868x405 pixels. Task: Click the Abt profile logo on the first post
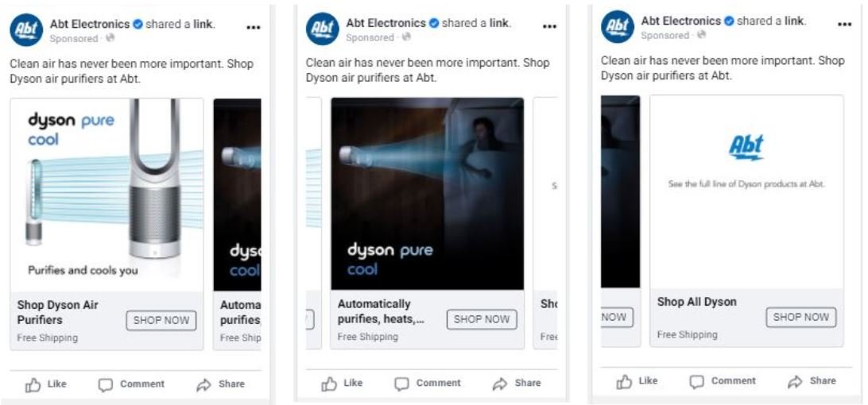pyautogui.click(x=26, y=29)
